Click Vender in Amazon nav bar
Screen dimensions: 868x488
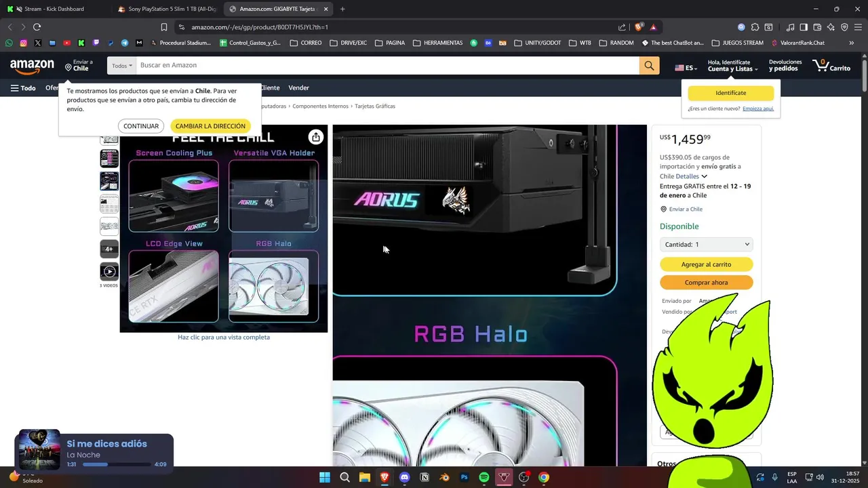(298, 88)
